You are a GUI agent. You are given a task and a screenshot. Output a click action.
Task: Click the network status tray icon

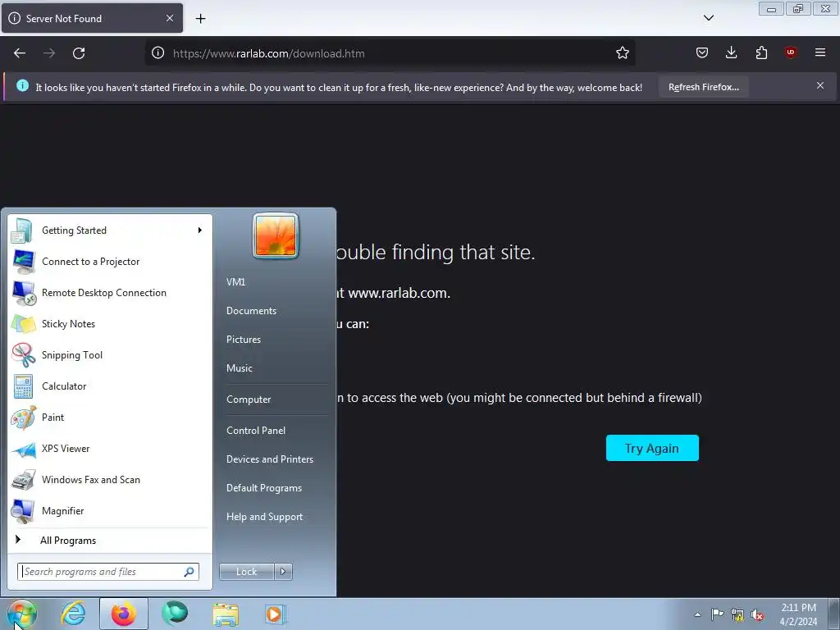(737, 615)
